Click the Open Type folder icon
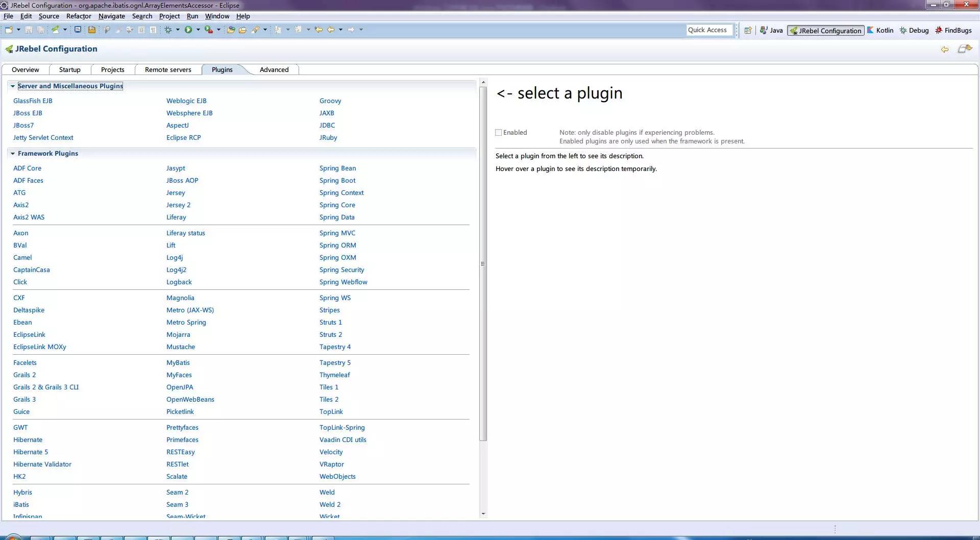 click(231, 30)
